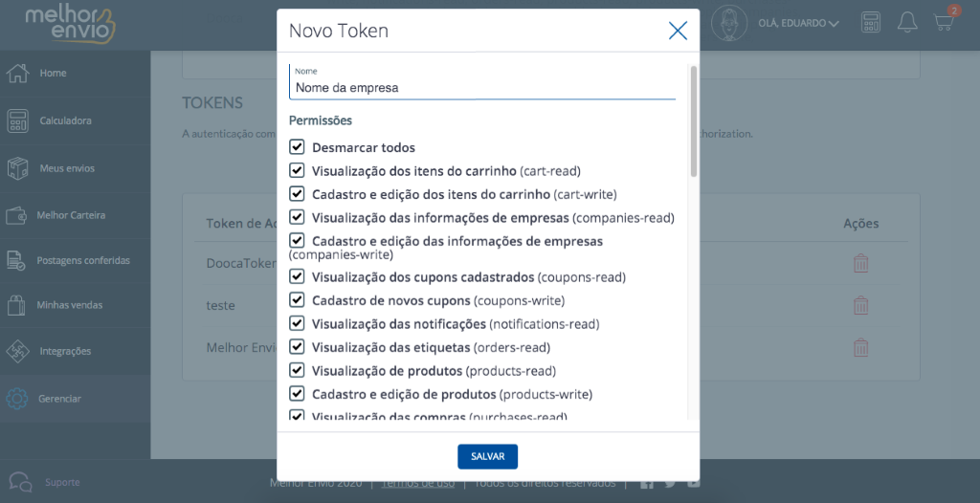Click the modal's vertical scrollbar
This screenshot has width=980, height=503.
[693, 121]
